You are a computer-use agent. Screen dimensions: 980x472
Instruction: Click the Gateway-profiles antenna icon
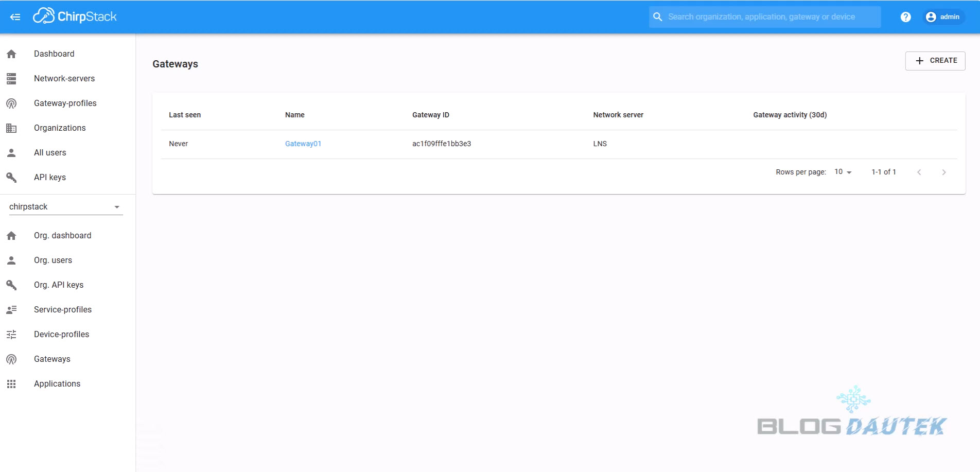[x=11, y=103]
